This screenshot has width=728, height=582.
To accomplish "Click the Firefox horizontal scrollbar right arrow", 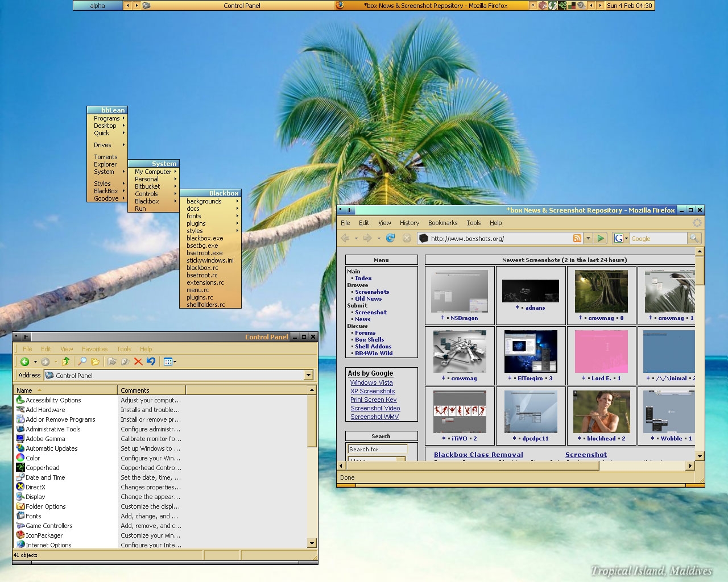I will tap(690, 465).
